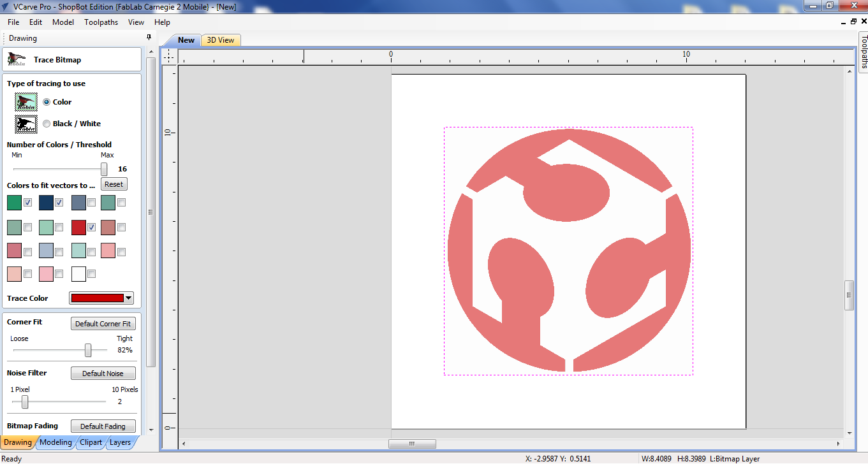
Task: Select Color tracing radio button
Action: [x=47, y=102]
